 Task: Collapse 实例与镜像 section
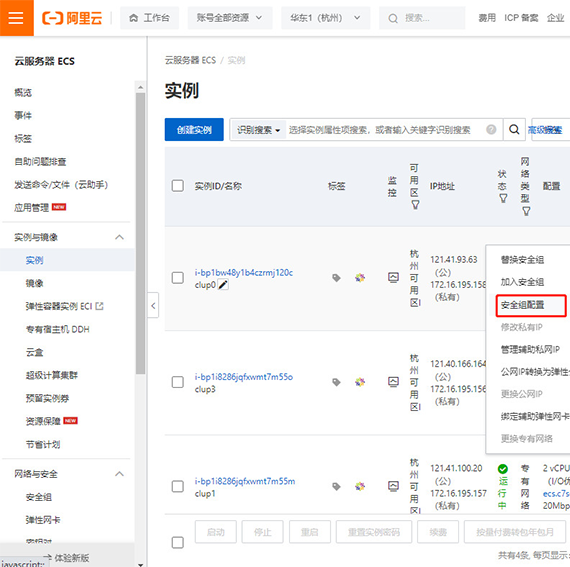pos(119,237)
